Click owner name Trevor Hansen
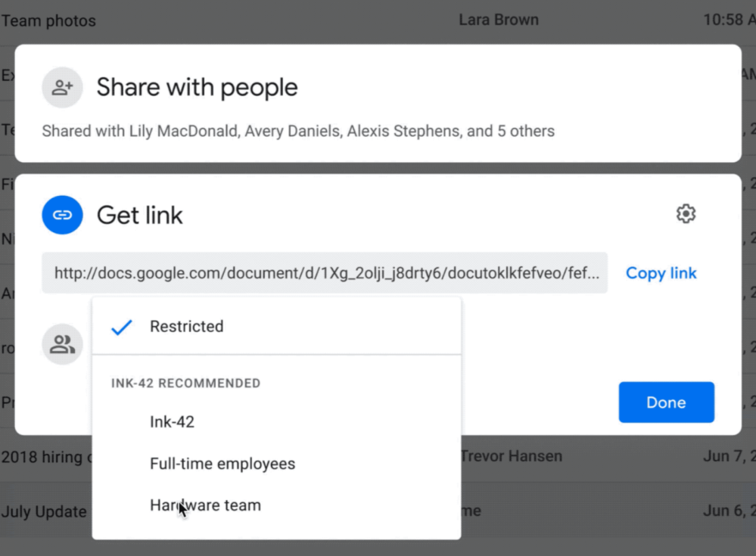 tap(512, 456)
